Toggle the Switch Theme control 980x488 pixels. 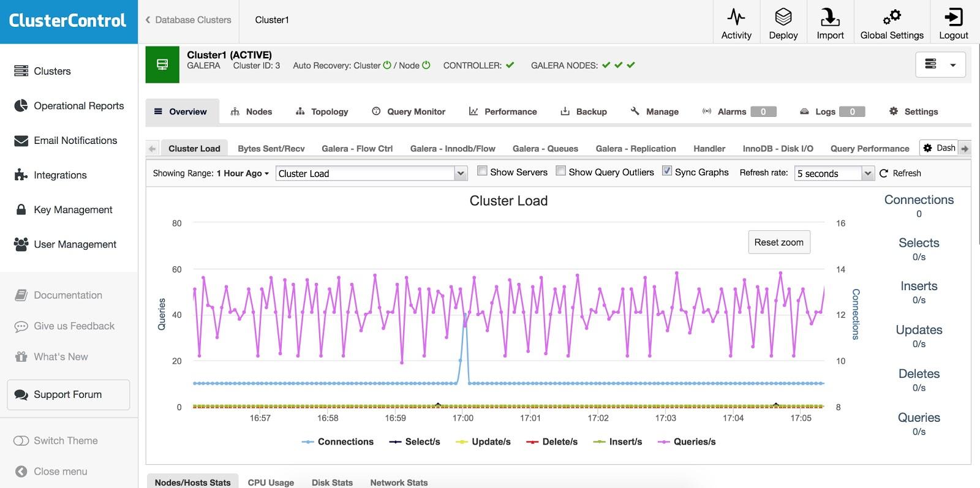[x=21, y=441]
